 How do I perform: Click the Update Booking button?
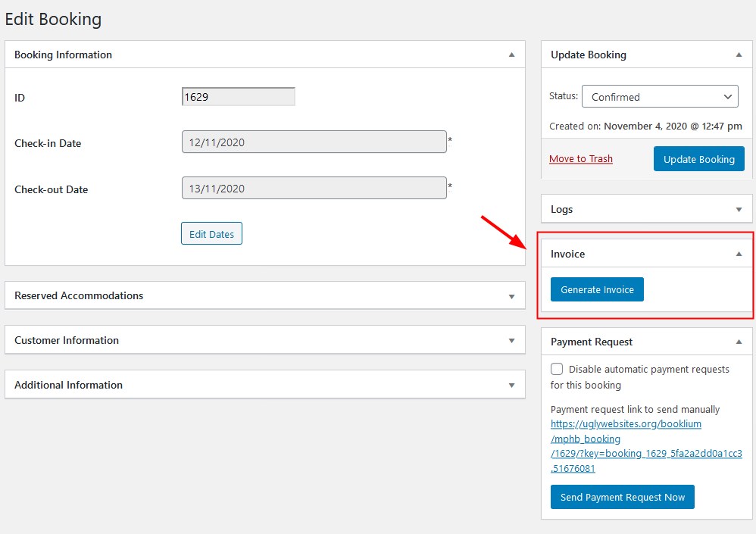tap(698, 159)
